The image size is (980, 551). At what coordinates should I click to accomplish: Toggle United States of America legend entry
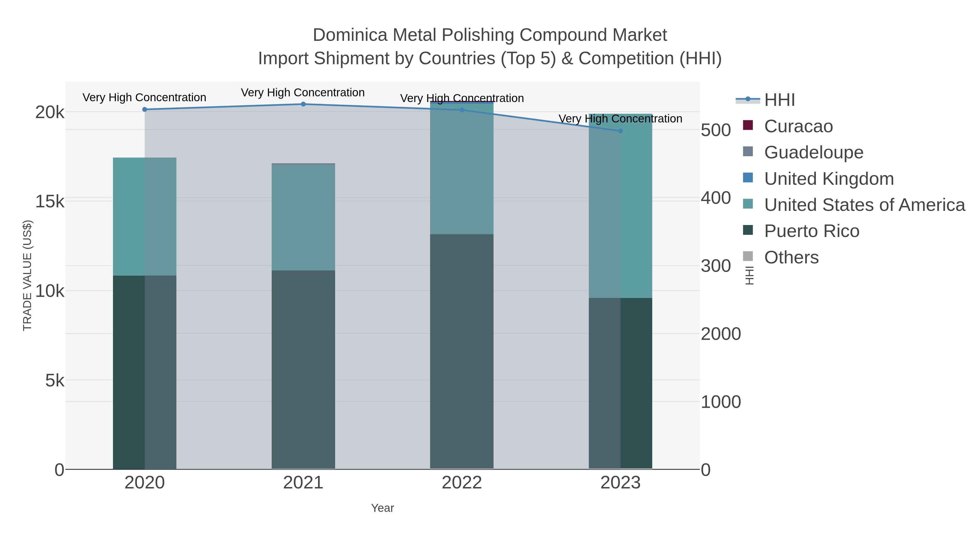854,205
